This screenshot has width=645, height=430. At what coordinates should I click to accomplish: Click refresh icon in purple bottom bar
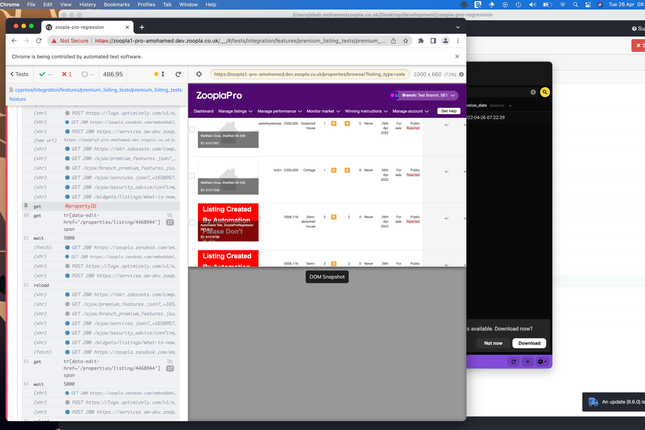[513, 362]
